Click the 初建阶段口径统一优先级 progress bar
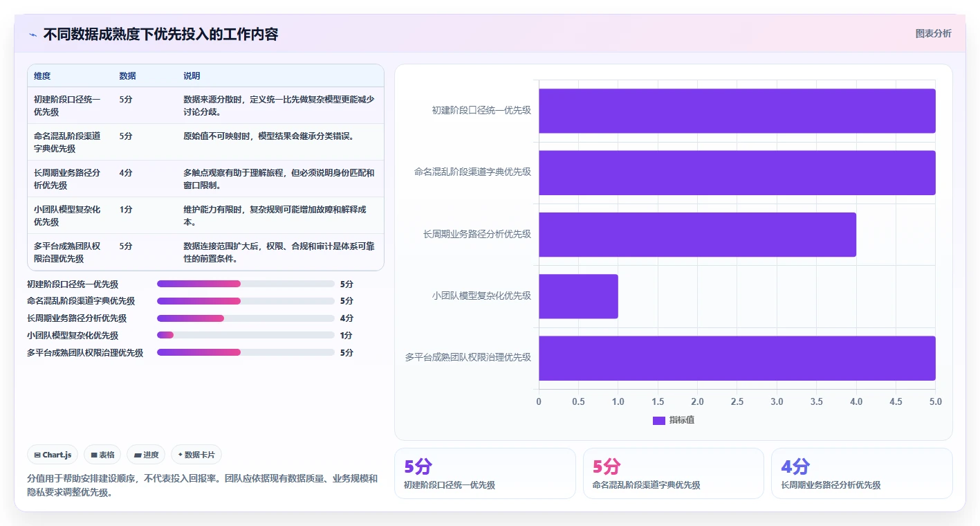This screenshot has height=526, width=980. pos(246,284)
